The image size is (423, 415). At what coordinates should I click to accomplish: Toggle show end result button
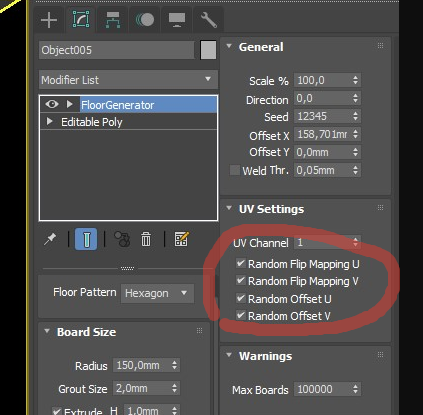86,239
